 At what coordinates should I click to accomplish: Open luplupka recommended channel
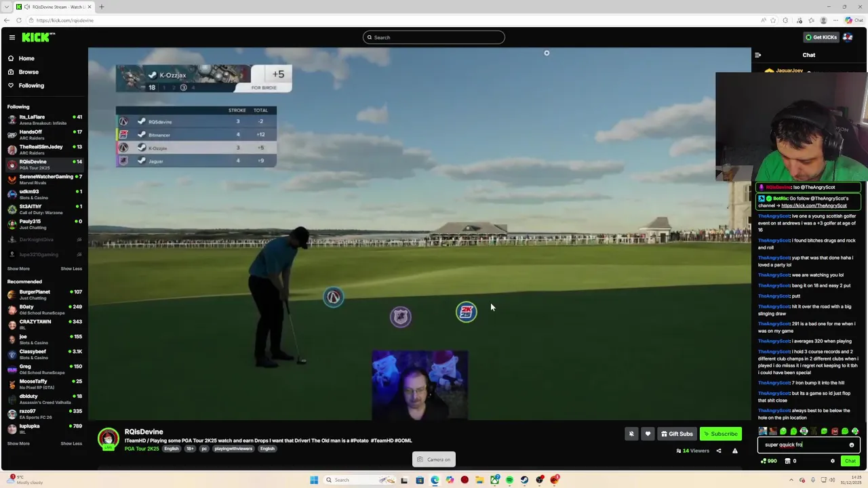(x=44, y=429)
